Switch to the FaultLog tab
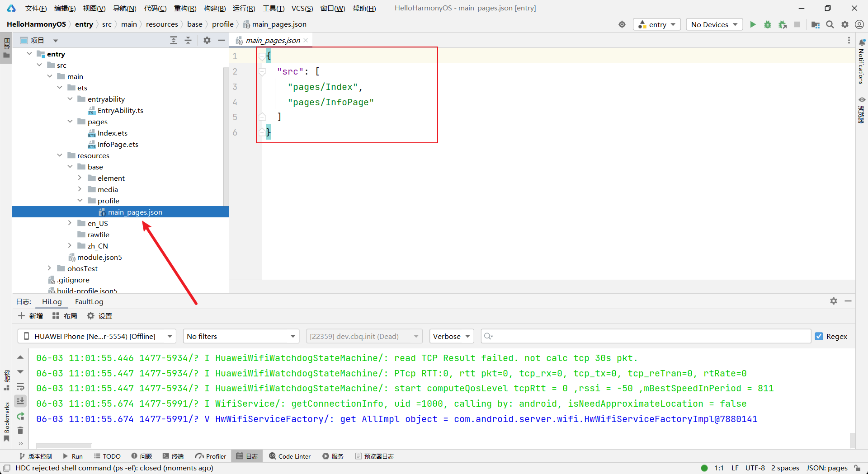 pyautogui.click(x=89, y=301)
